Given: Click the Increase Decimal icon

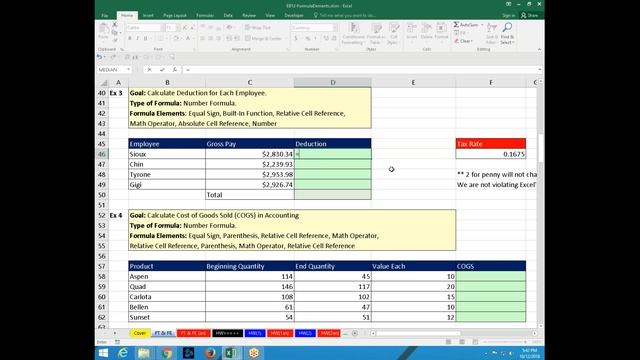Looking at the screenshot, I should (326, 38).
